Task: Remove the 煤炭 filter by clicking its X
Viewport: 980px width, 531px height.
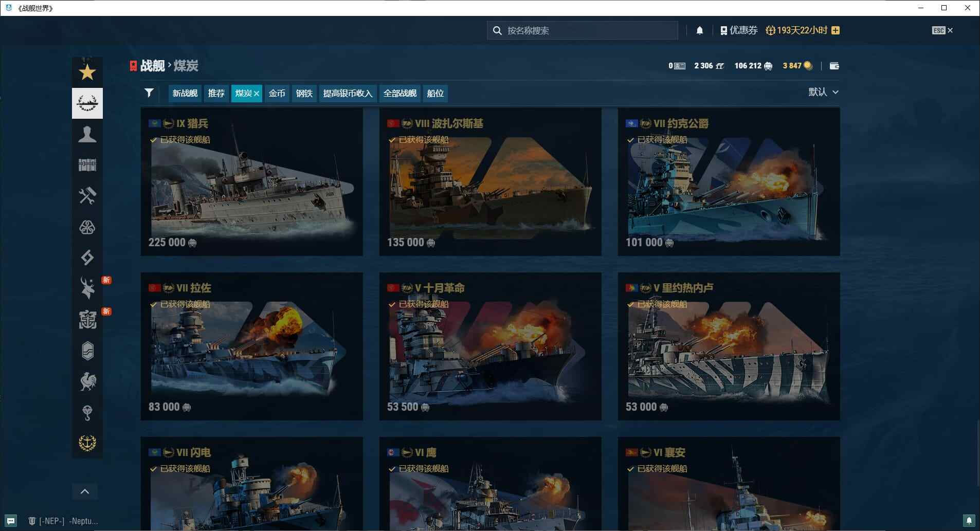Action: coord(257,94)
